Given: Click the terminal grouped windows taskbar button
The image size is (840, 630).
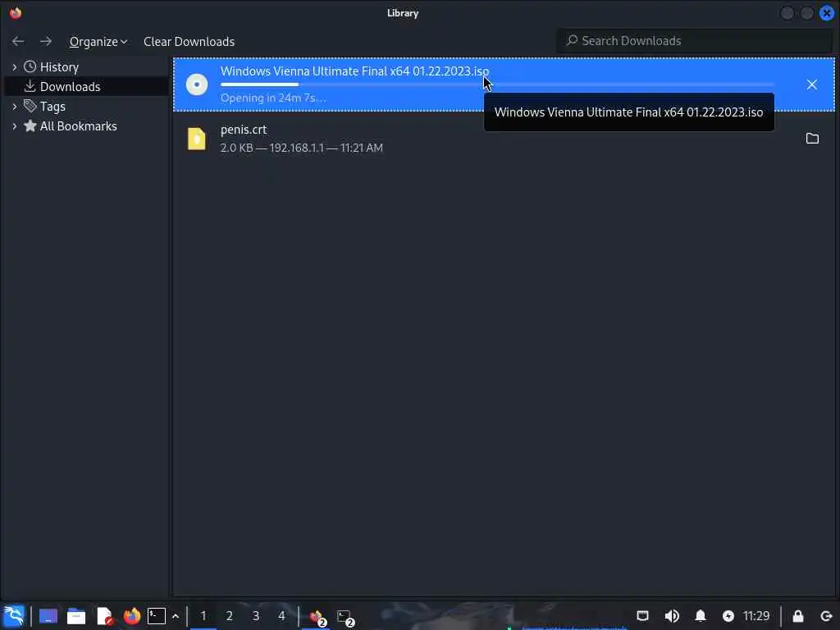Looking at the screenshot, I should (345, 617).
